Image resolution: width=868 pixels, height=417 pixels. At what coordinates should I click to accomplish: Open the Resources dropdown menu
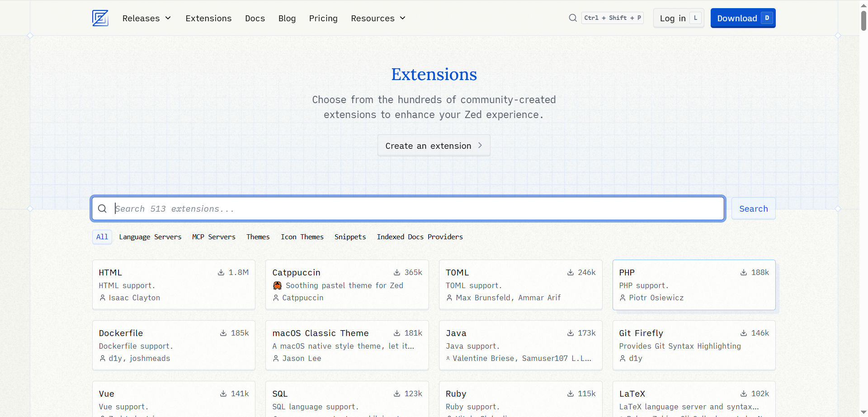378,18
